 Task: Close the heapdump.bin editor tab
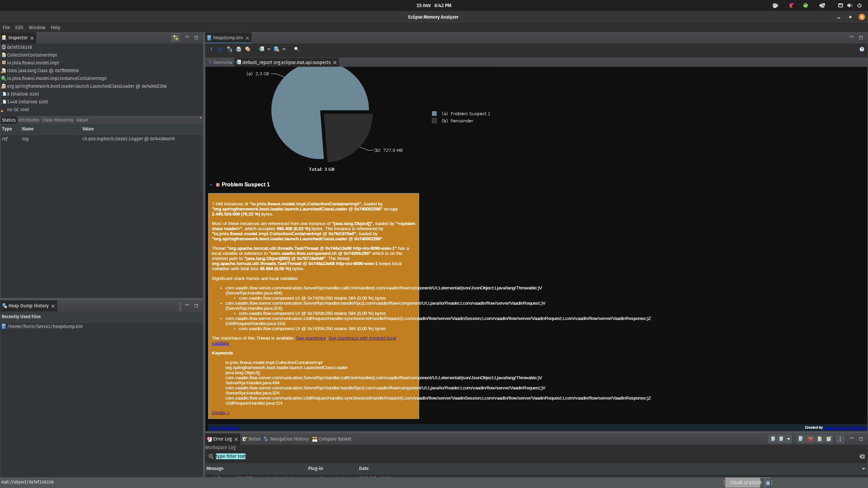247,38
